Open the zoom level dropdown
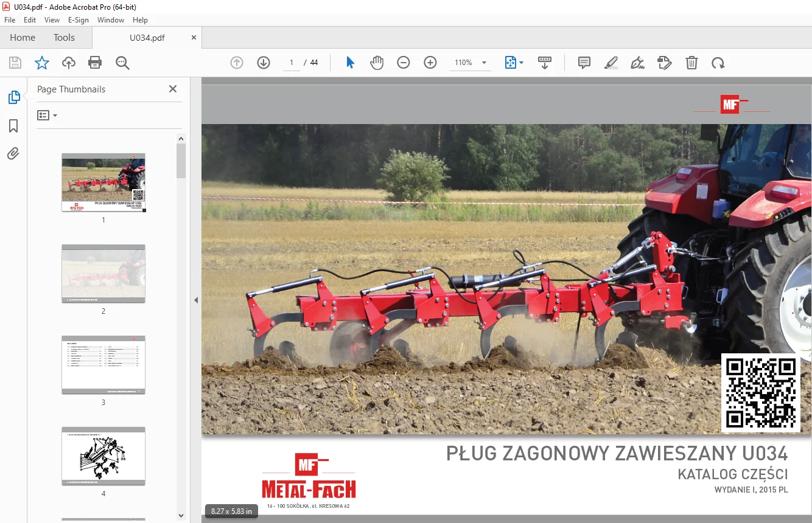Viewport: 812px width, 523px height. tap(485, 63)
